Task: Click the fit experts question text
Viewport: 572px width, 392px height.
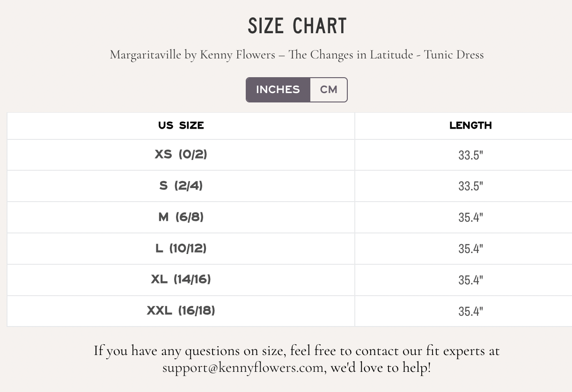Action: 297,351
